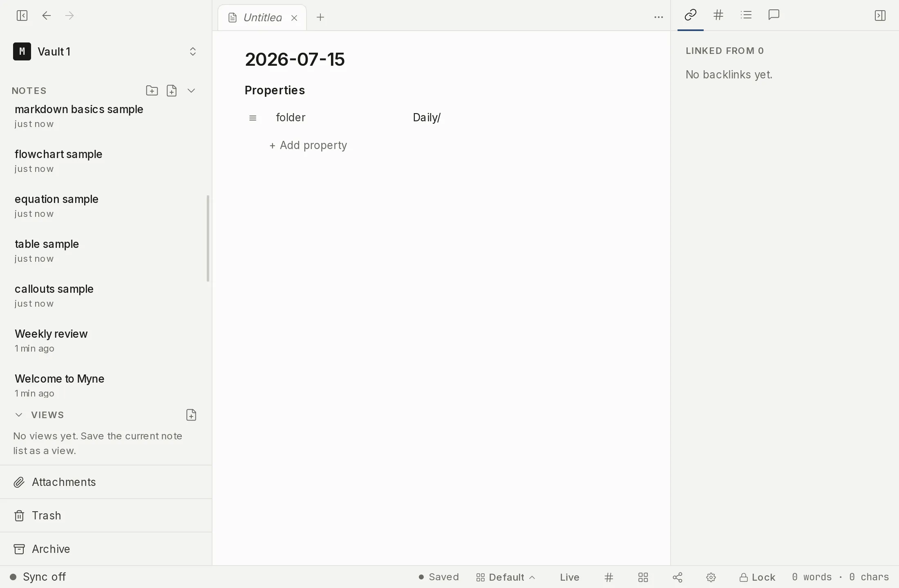
Task: Open the Default layout dropdown
Action: point(506,577)
